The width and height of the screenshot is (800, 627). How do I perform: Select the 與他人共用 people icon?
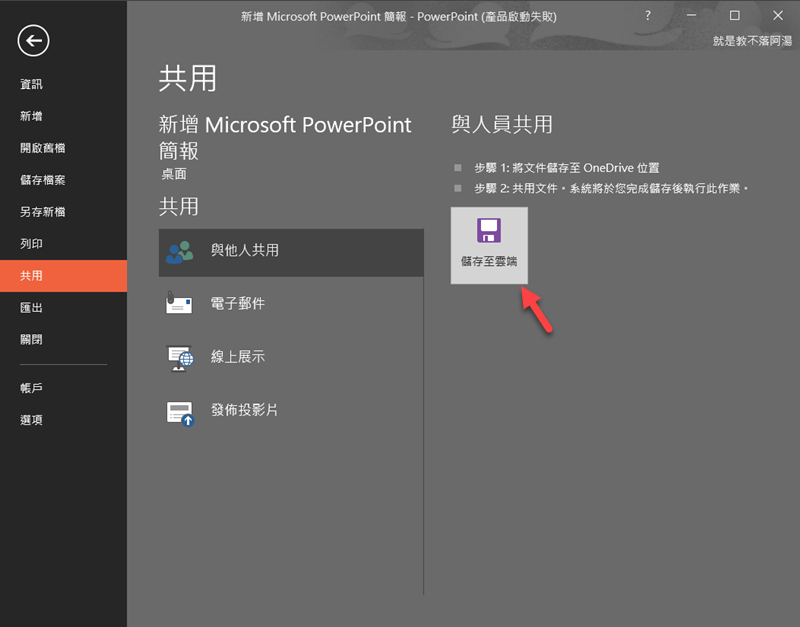(180, 252)
